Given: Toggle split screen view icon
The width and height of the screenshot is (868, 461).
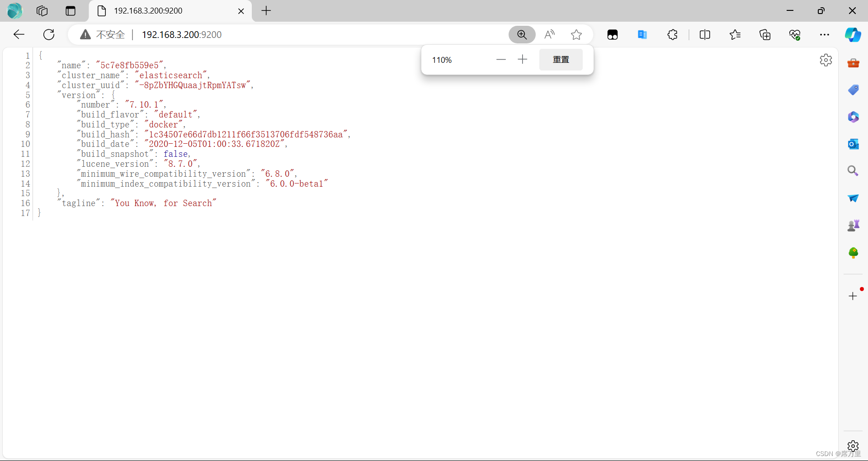Looking at the screenshot, I should [x=705, y=35].
